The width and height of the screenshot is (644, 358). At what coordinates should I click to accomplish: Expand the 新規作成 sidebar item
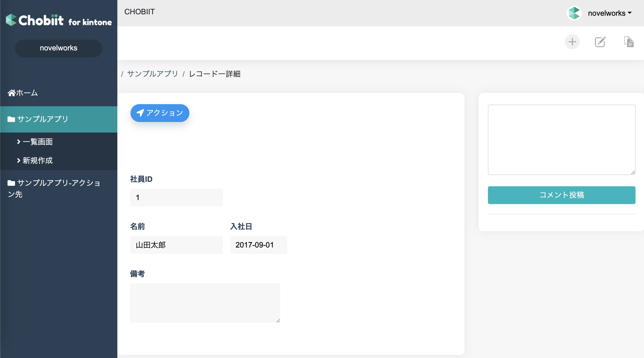(x=34, y=160)
